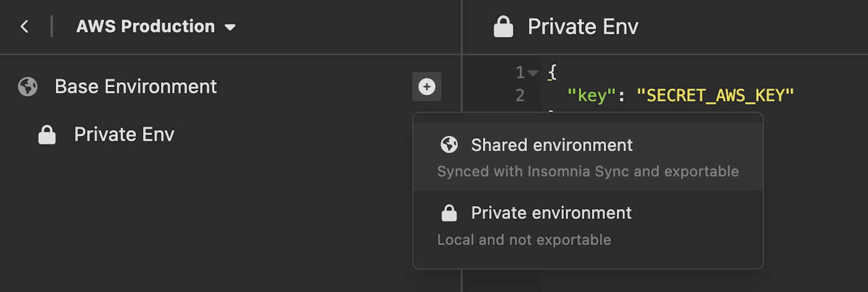Click the Private Env editor title
Viewport: 868px width, 292px height.
click(x=583, y=27)
